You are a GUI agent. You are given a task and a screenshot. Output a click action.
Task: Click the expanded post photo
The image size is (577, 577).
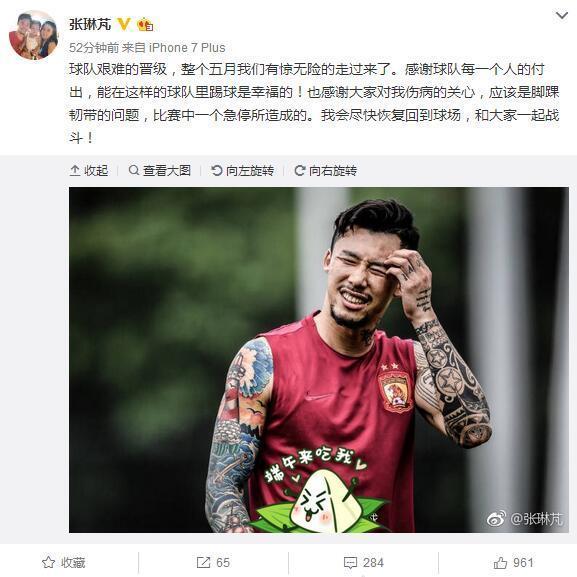tap(319, 360)
